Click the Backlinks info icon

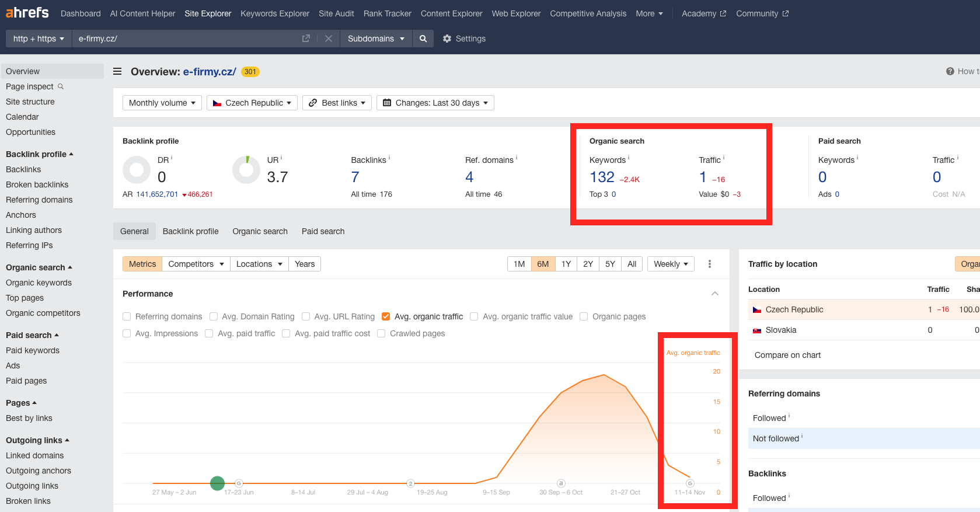tap(389, 158)
